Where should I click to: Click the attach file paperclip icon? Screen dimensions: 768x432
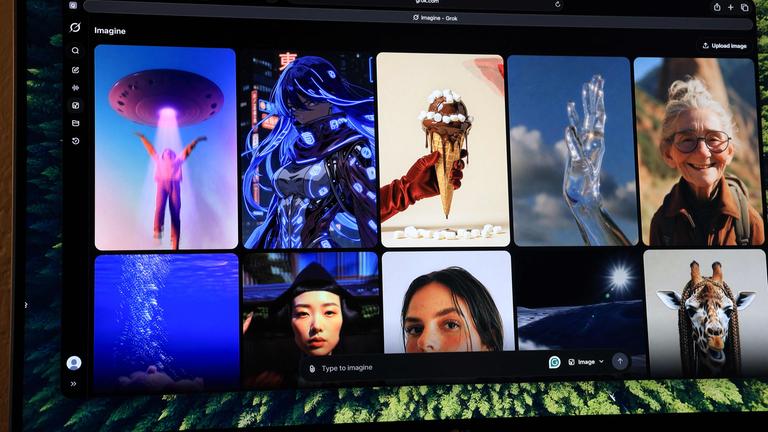312,368
